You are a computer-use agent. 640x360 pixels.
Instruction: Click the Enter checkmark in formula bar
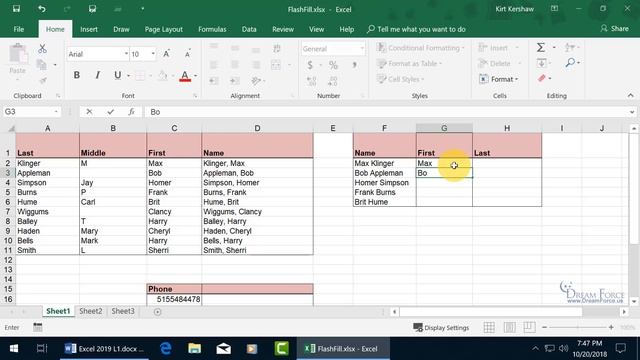(110, 112)
